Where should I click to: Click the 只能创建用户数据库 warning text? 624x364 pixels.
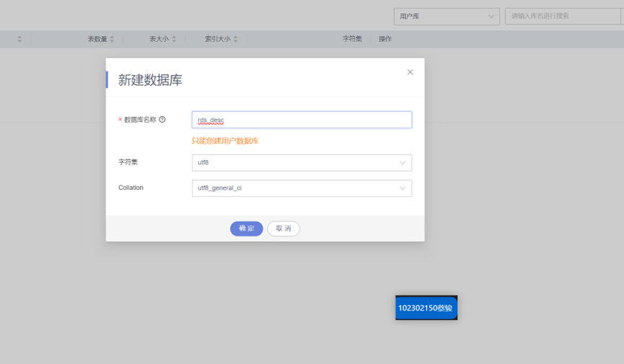tap(225, 141)
